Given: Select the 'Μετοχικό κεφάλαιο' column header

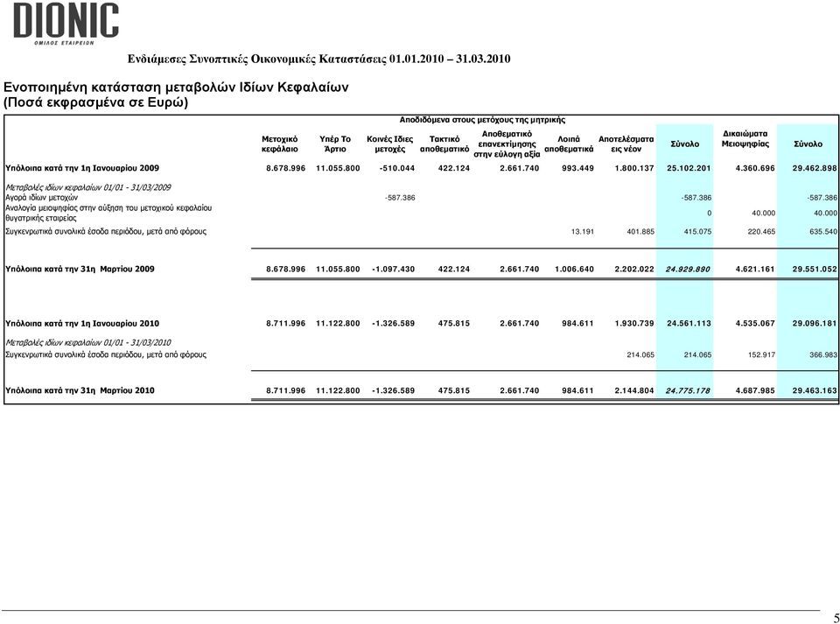Looking at the screenshot, I should [x=280, y=144].
